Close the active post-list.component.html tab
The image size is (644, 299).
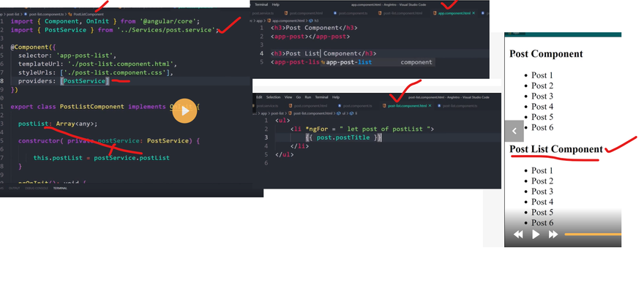pos(430,106)
